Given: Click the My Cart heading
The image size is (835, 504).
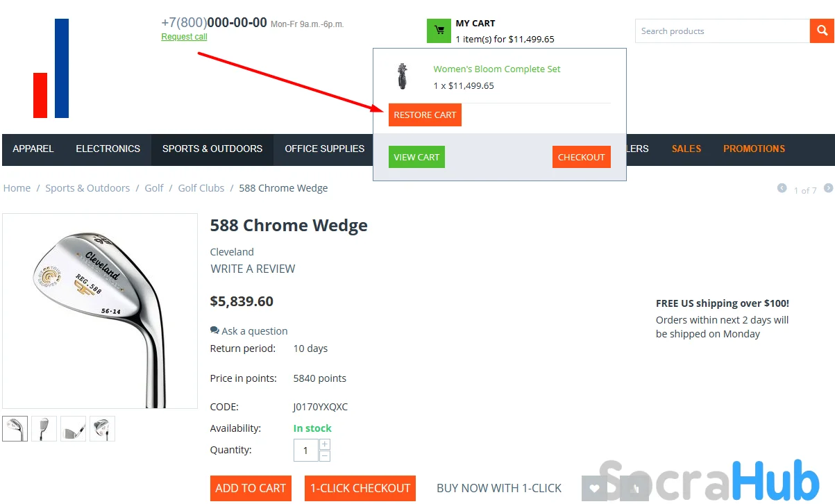Looking at the screenshot, I should [x=475, y=24].
